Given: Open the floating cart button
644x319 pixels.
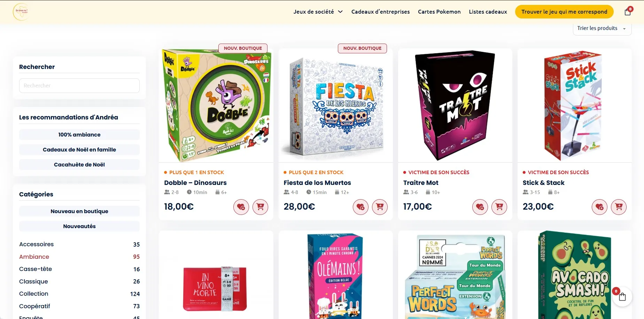Looking at the screenshot, I should point(622,297).
